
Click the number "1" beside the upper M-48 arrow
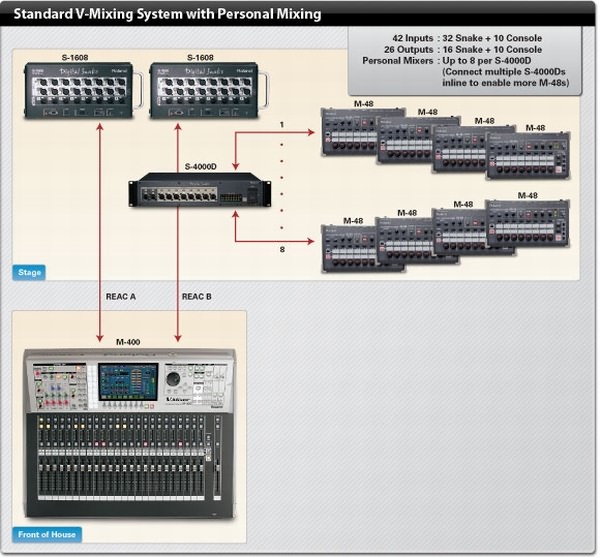[x=282, y=124]
